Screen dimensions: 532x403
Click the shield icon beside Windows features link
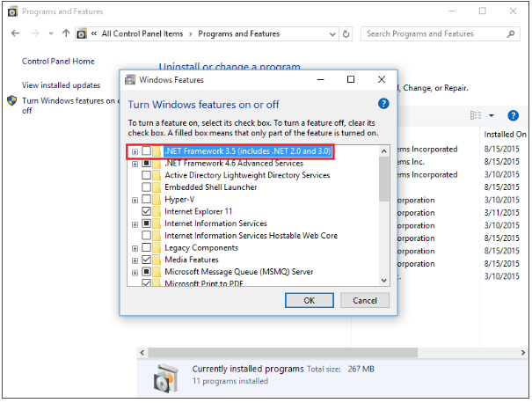(x=12, y=101)
